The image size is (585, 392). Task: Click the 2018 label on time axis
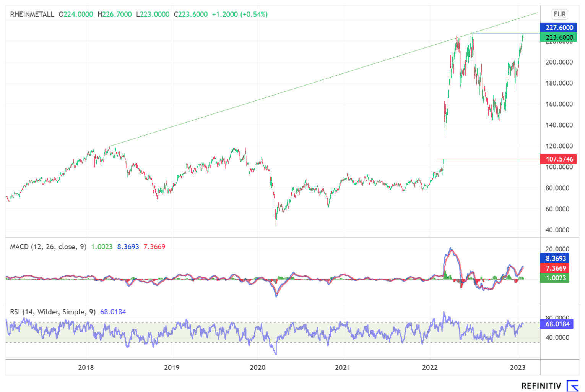86,368
